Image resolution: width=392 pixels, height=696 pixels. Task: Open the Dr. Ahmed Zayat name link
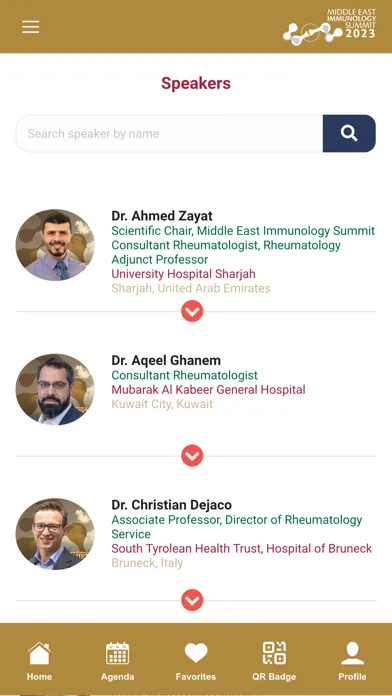point(162,216)
